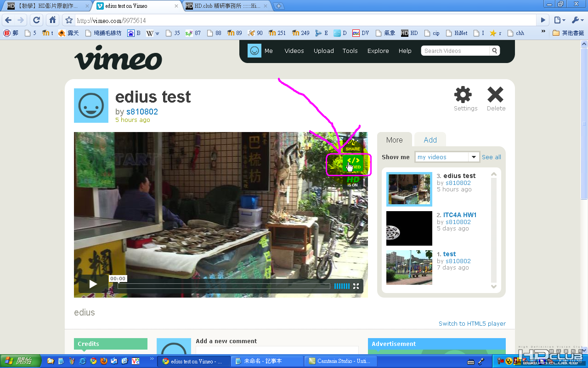Click the Share icon on video player
Viewport: 588px width, 368px height.
pyautogui.click(x=353, y=144)
